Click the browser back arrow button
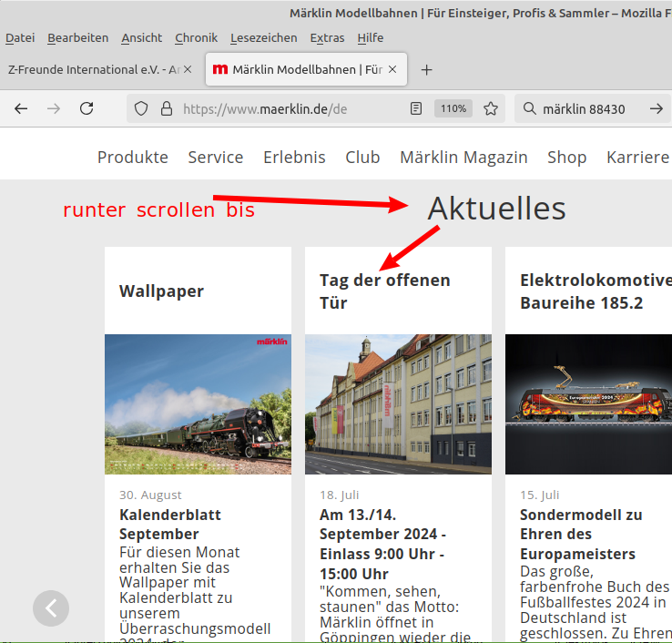The width and height of the screenshot is (672, 643). [21, 108]
